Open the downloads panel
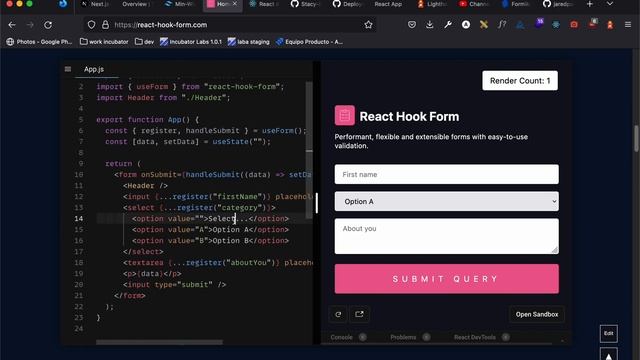 [430, 25]
